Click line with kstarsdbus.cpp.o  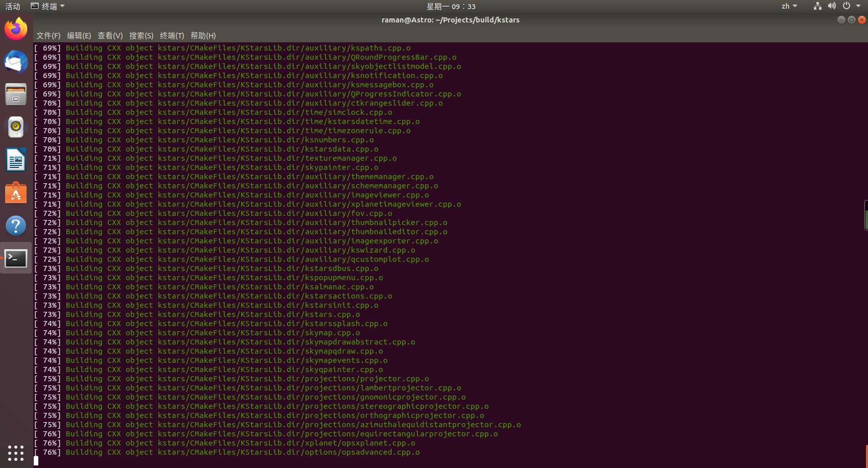(x=206, y=268)
